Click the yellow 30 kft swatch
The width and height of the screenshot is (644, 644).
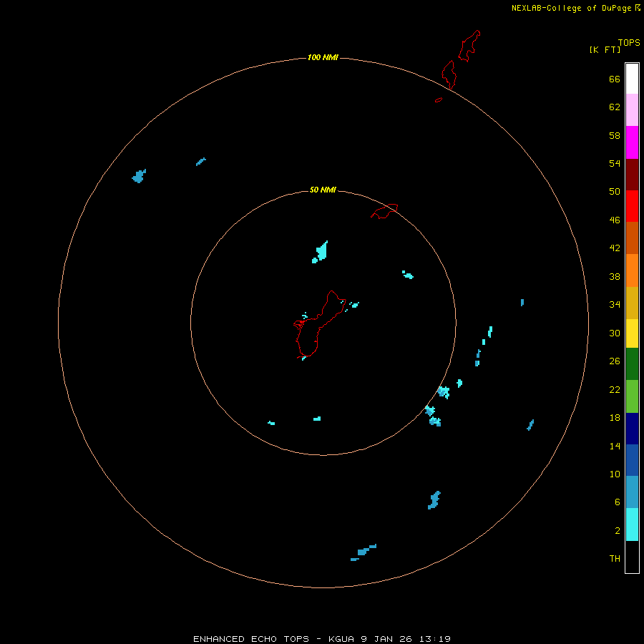632,333
